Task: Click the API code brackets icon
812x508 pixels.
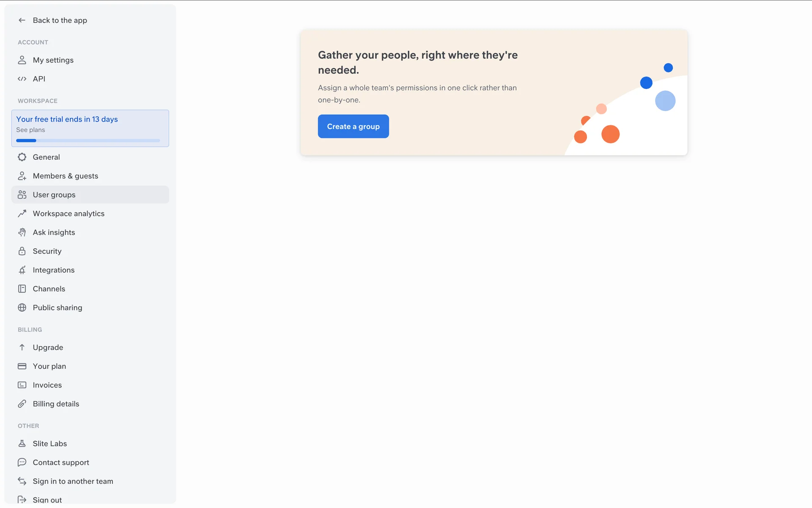Action: coord(22,79)
